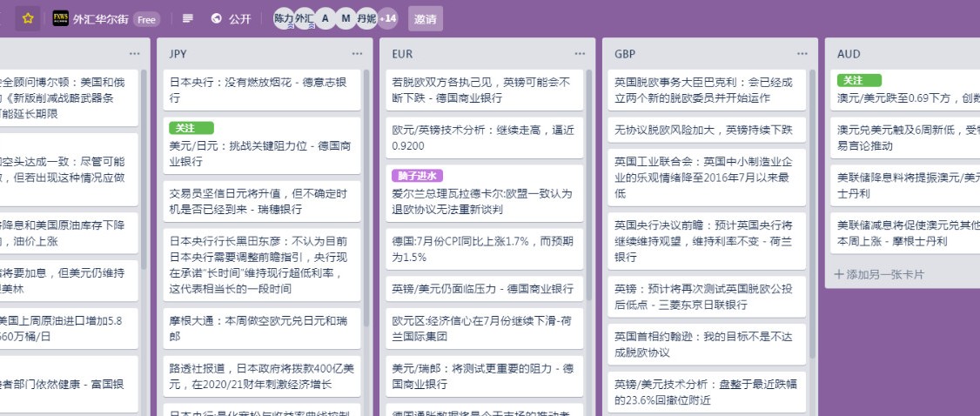Click green 关注 label on JPY card
980x416 pixels.
pyautogui.click(x=191, y=128)
